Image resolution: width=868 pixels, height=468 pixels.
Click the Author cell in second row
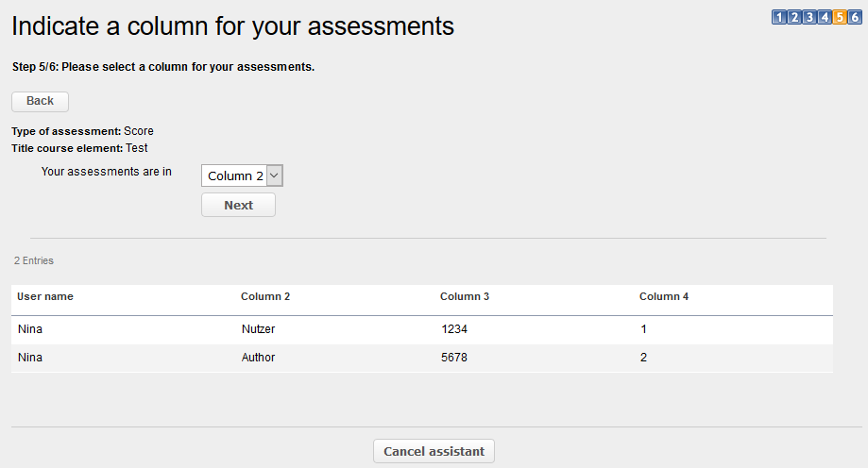coord(258,358)
